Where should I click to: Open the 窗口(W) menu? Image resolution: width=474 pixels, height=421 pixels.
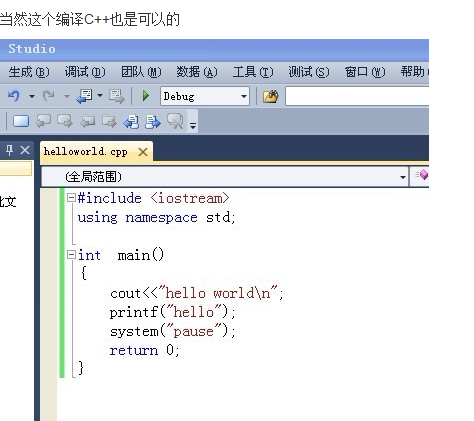point(365,72)
